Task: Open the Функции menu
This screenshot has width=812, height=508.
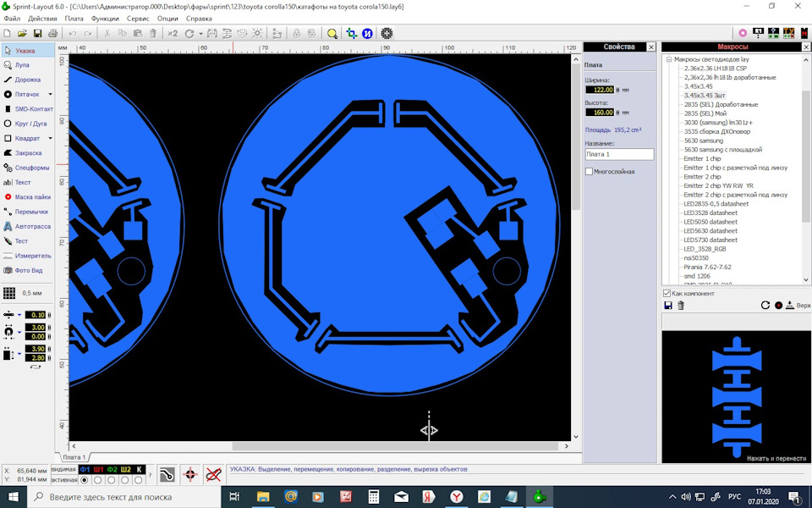Action: pos(105,18)
